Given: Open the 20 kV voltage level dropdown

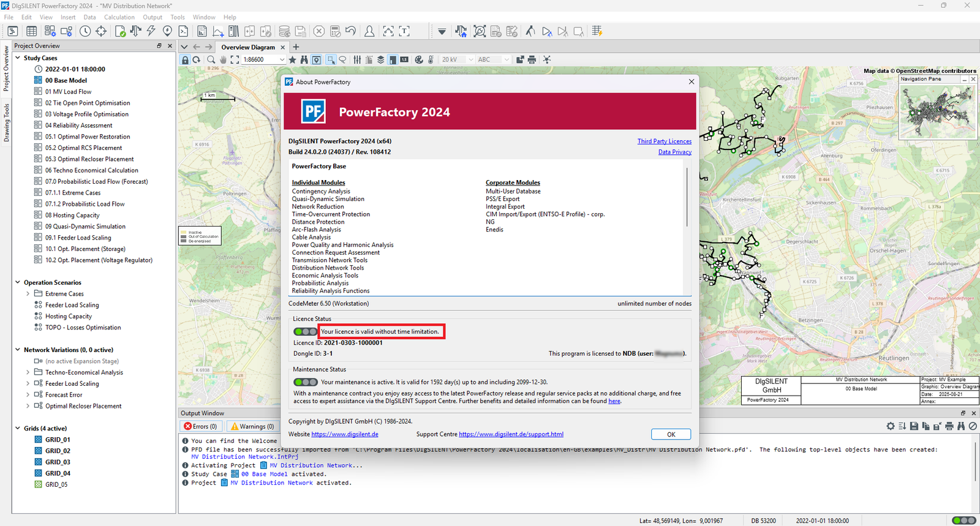Looking at the screenshot, I should coord(470,59).
